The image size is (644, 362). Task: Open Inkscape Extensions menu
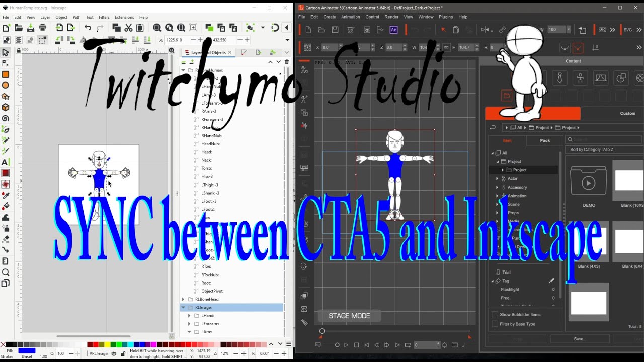(x=124, y=17)
